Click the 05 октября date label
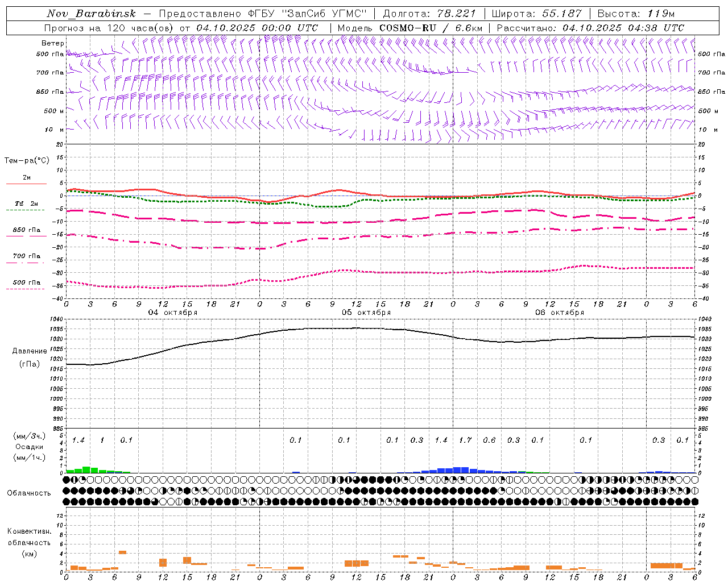Viewport: 728px width, 582px height. point(366,313)
